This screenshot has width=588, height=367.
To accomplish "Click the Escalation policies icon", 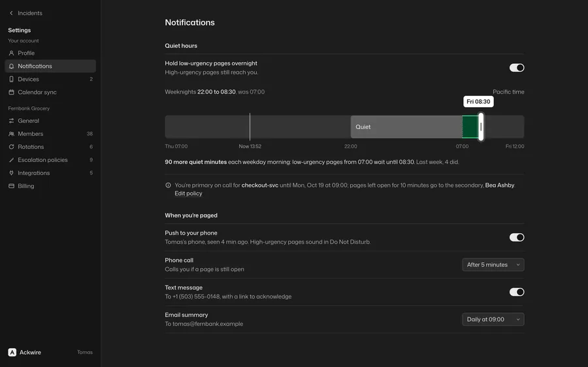I will 11,160.
